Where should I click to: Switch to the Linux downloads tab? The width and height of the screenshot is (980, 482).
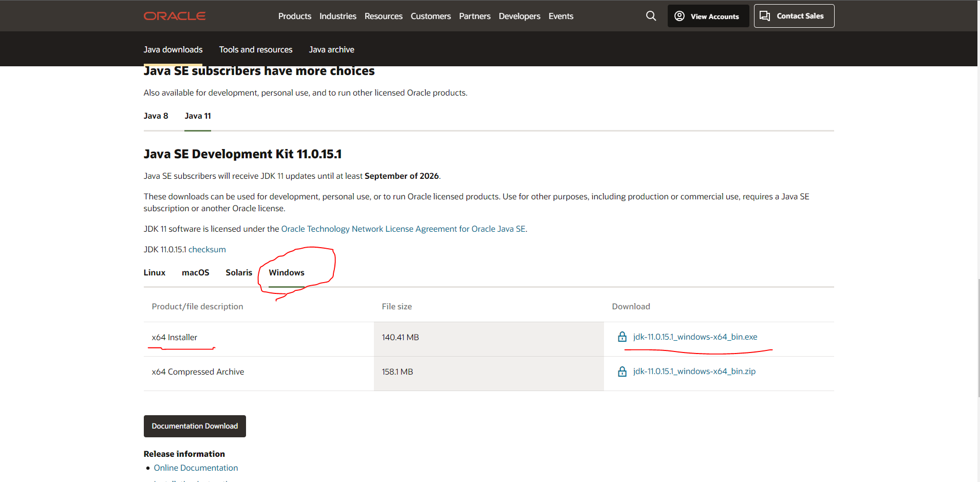pyautogui.click(x=155, y=272)
